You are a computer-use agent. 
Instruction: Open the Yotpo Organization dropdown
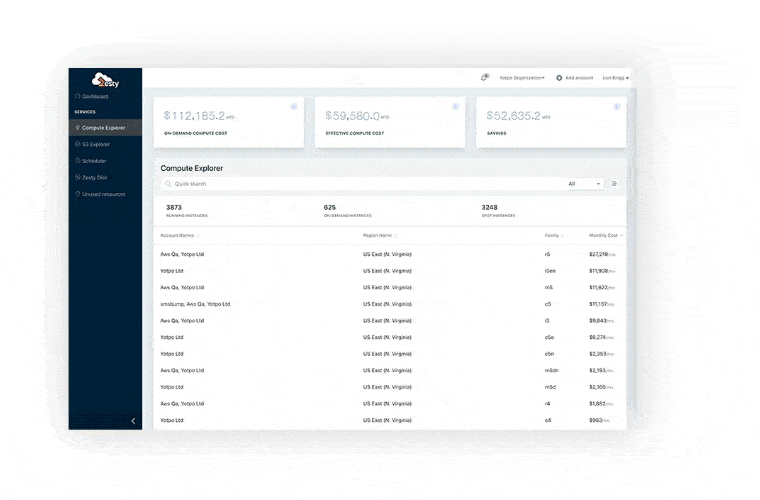click(522, 78)
